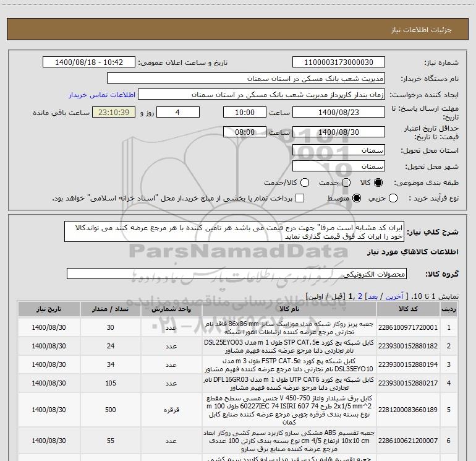Click the ردیف column header
Image resolution: width=476 pixels, height=461 pixels.
[449, 309]
